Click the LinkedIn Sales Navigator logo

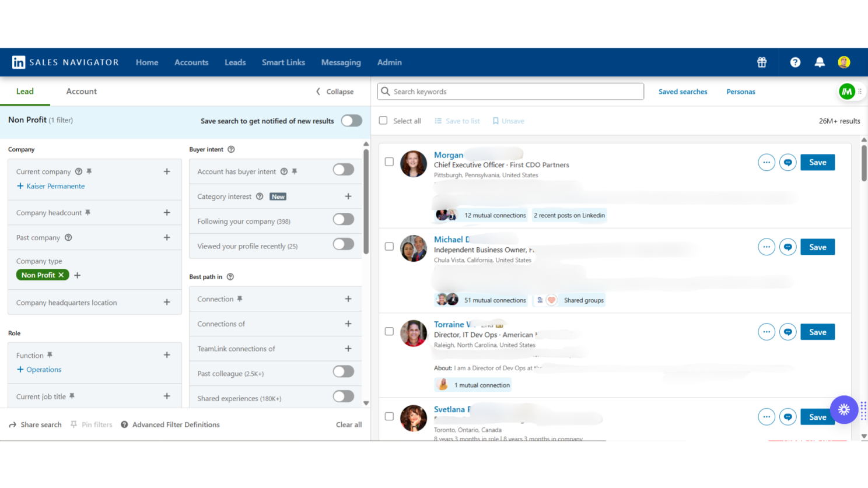65,62
